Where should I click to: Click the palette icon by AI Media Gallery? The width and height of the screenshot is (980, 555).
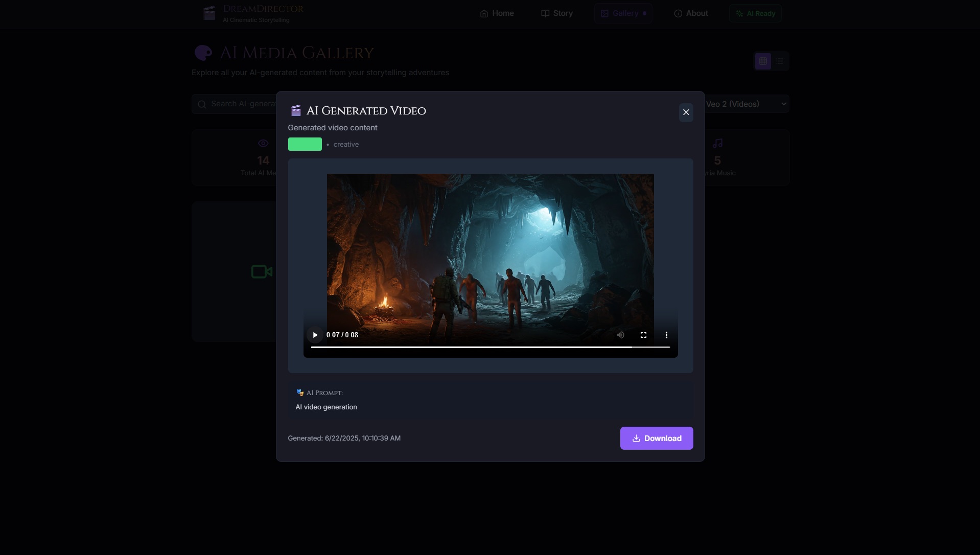[203, 53]
